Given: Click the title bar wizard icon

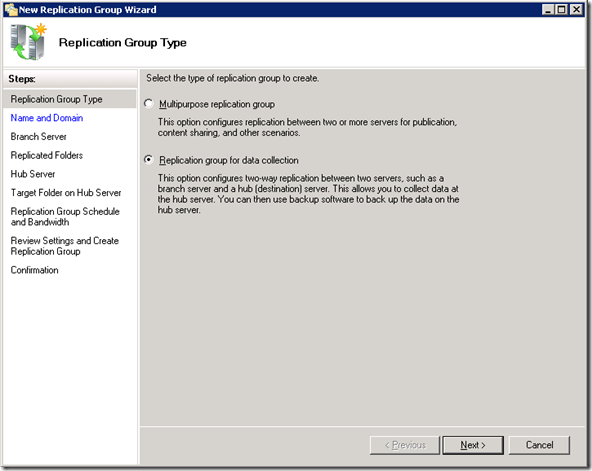Looking at the screenshot, I should coord(11,9).
